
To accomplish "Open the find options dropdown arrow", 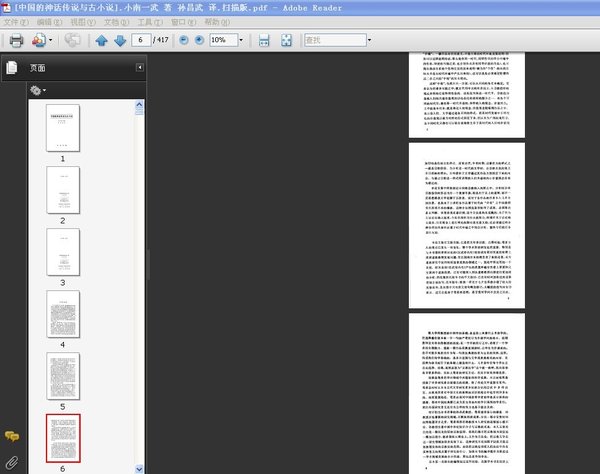I will (369, 40).
